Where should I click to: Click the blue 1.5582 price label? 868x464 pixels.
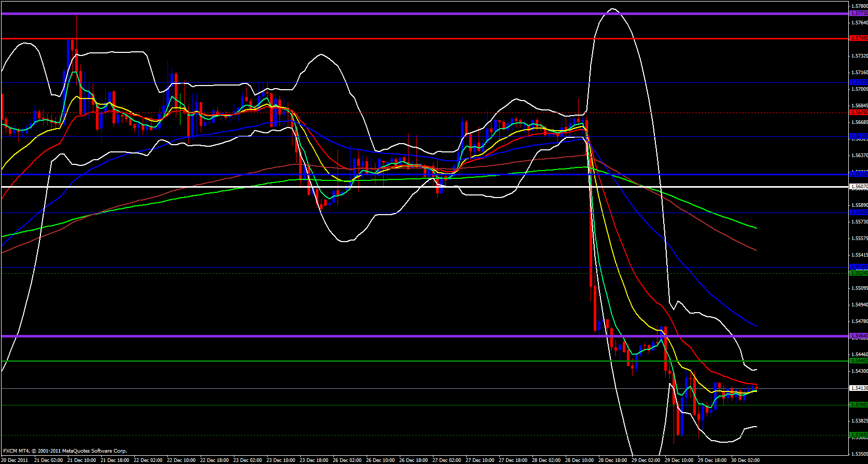tap(858, 213)
